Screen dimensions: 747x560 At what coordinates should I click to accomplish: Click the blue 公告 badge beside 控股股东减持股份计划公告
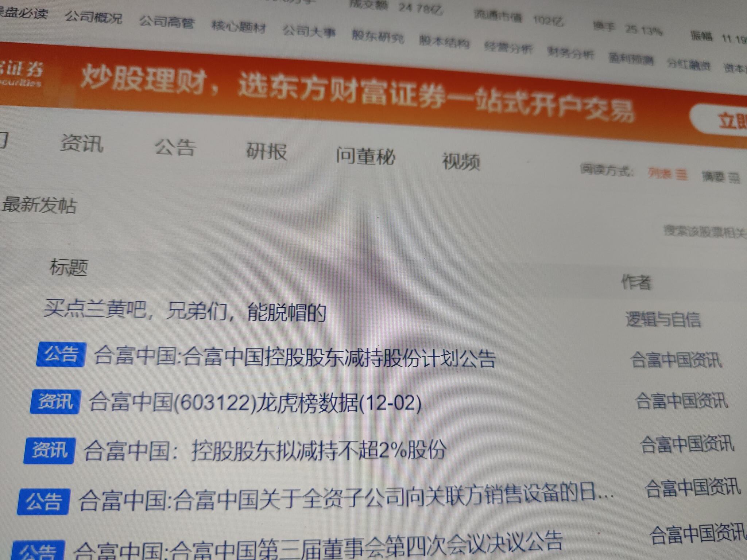click(x=61, y=354)
